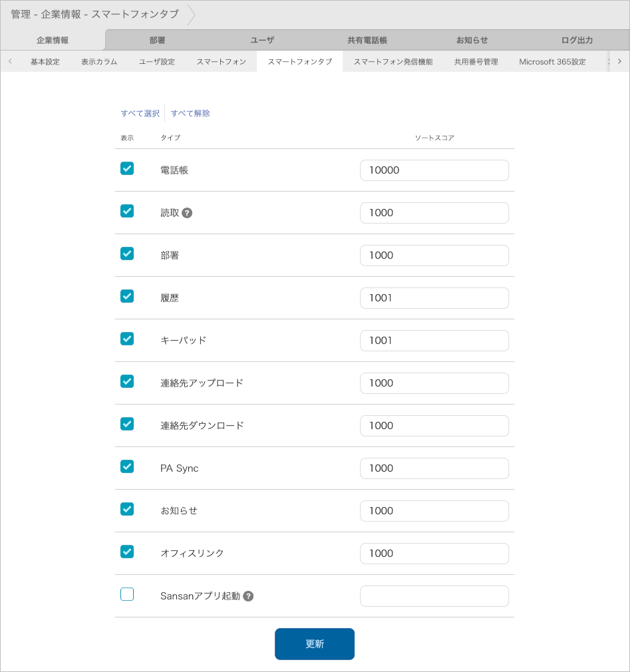Open the 企業情報 main tab
The image size is (630, 672).
pyautogui.click(x=53, y=41)
